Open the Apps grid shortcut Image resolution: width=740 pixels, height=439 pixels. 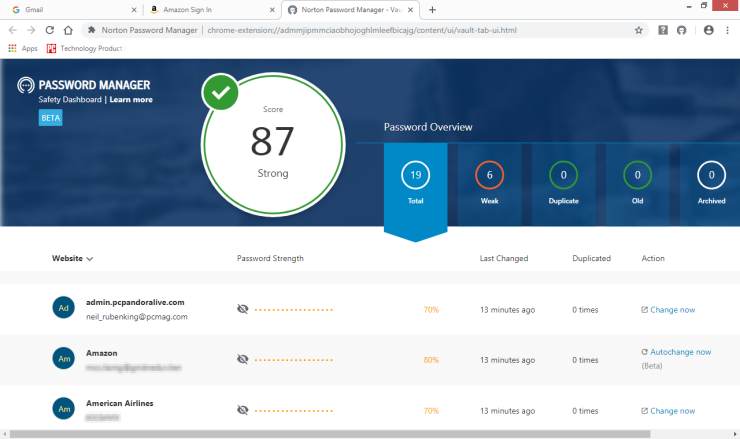pyautogui.click(x=23, y=48)
